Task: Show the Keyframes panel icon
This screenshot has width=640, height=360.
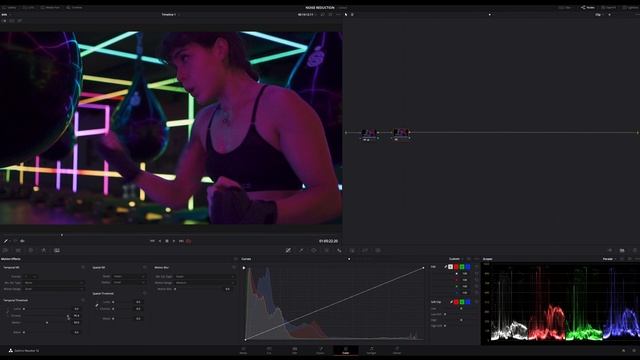Action: click(x=610, y=250)
